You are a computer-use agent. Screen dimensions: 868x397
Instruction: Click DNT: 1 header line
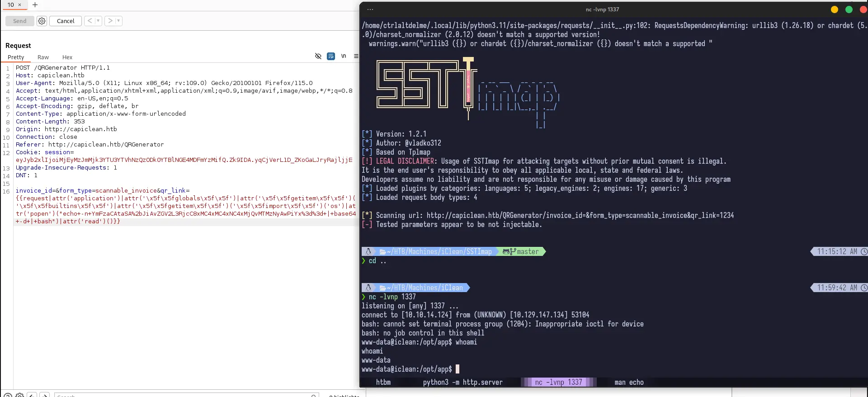[x=27, y=175]
